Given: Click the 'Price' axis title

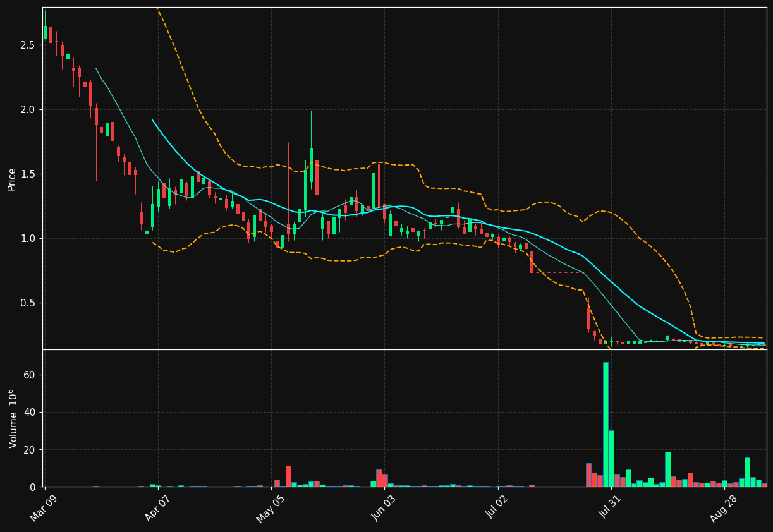Looking at the screenshot, I should point(12,179).
